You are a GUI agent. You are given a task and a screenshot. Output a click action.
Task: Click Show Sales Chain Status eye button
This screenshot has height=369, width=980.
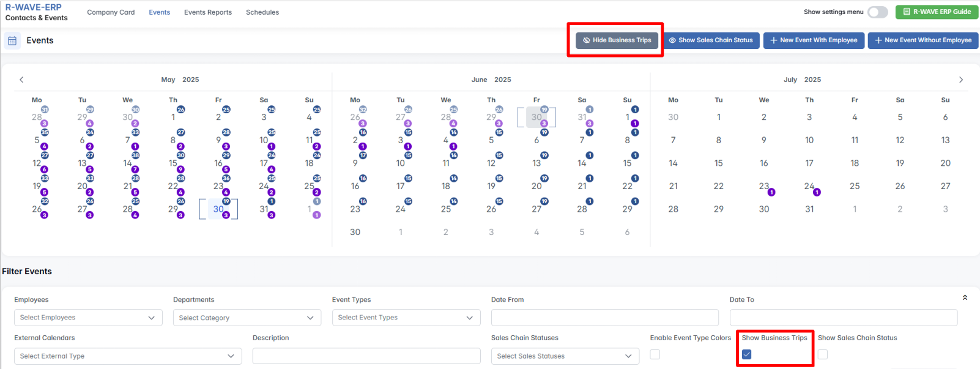point(711,40)
